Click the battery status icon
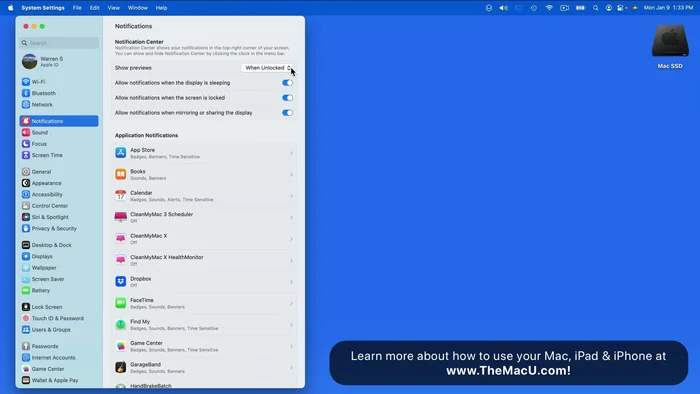 [580, 8]
